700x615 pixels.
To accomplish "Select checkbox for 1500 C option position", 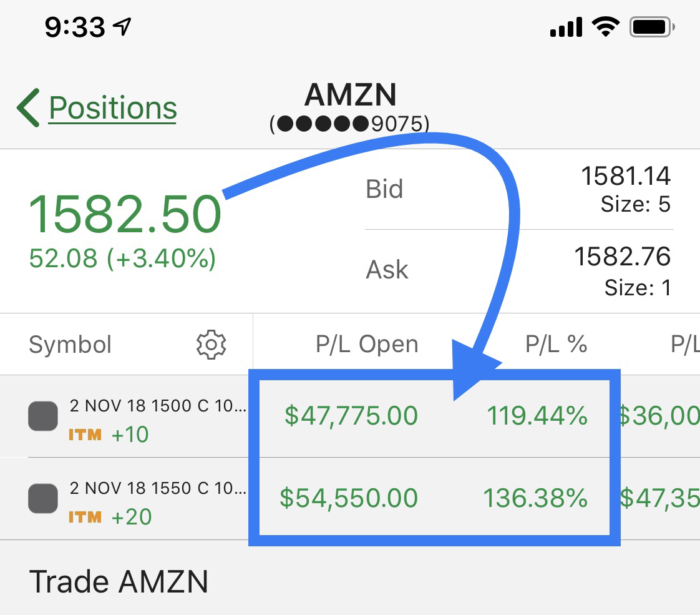I will 44,416.
